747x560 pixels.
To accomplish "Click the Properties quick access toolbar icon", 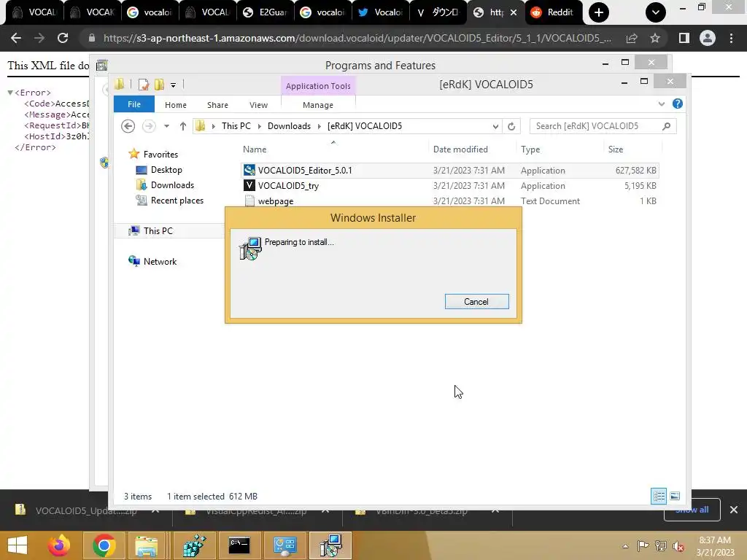I will click(x=144, y=85).
